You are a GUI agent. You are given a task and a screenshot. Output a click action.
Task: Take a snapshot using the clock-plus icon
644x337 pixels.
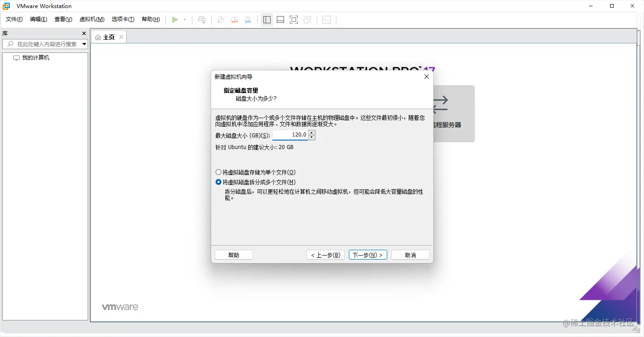point(220,19)
